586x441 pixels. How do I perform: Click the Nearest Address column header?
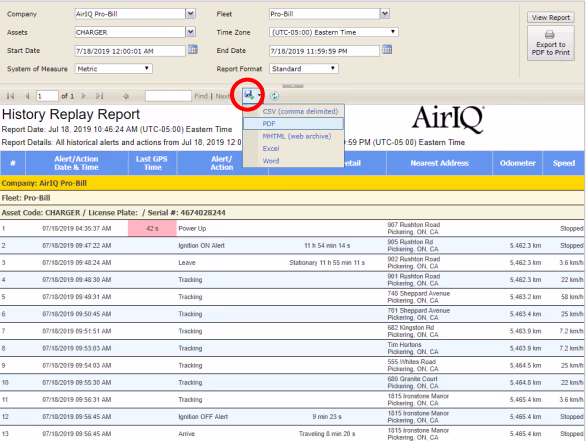(x=440, y=163)
